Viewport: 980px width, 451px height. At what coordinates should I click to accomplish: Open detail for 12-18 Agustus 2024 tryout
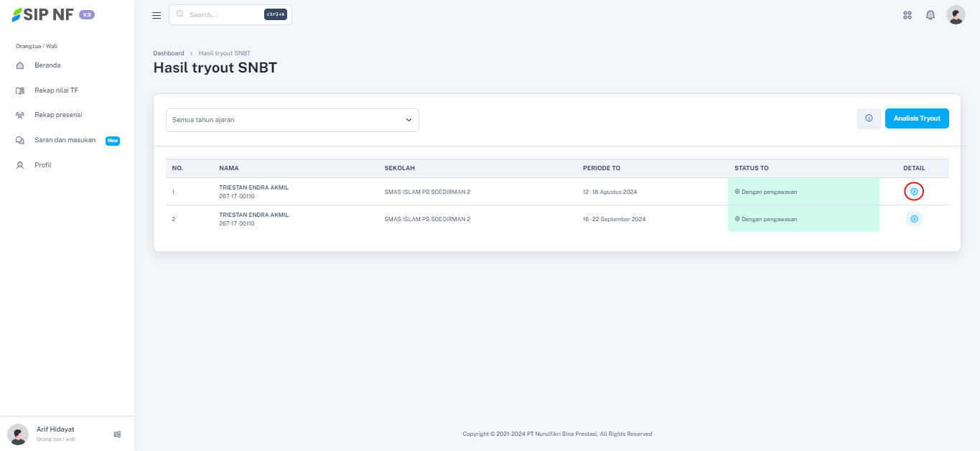tap(914, 192)
